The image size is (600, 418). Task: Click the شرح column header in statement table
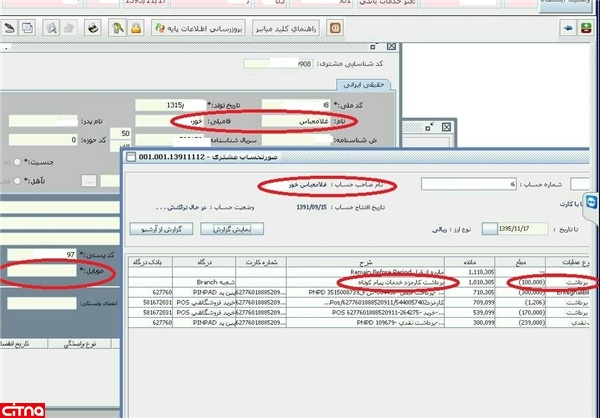point(365,262)
